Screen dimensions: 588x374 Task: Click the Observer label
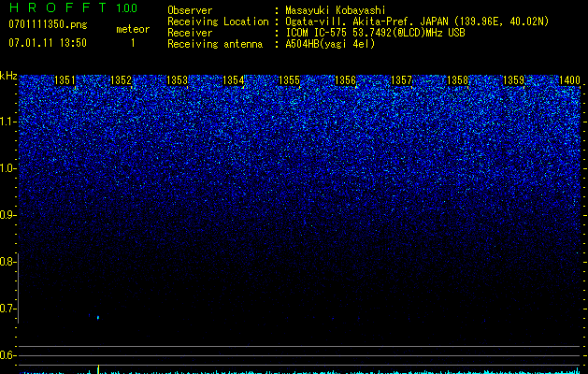point(190,10)
